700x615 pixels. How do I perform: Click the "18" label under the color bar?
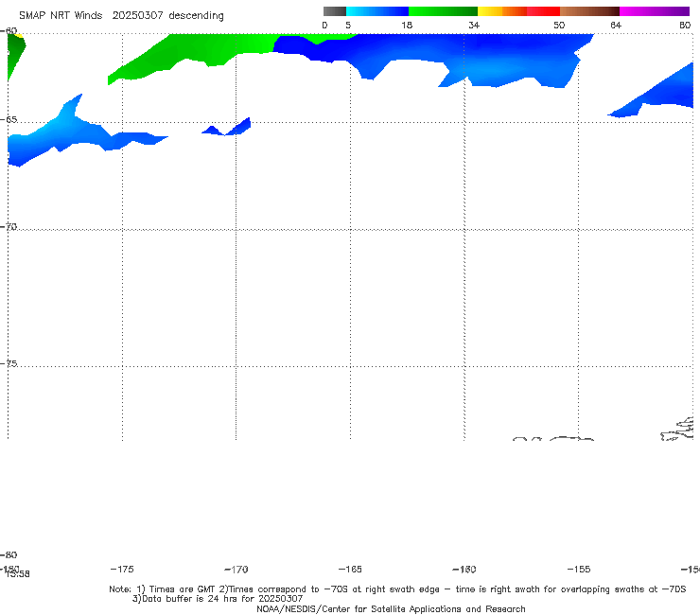(x=406, y=26)
